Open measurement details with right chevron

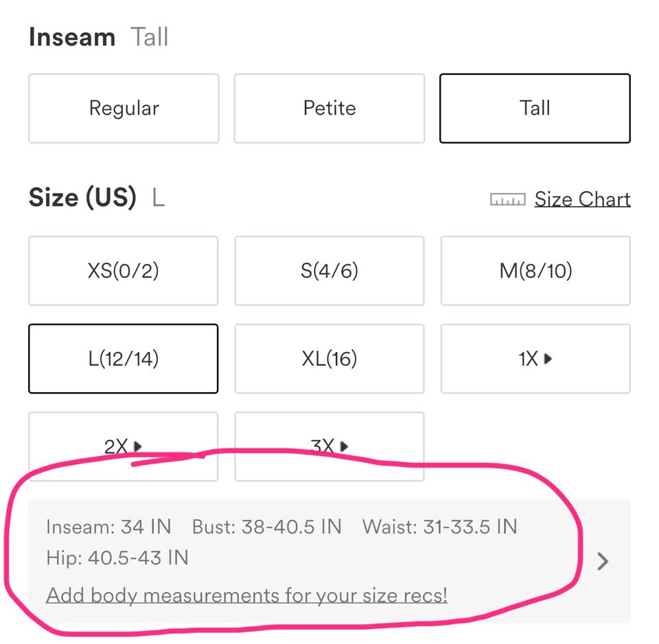coord(603,561)
